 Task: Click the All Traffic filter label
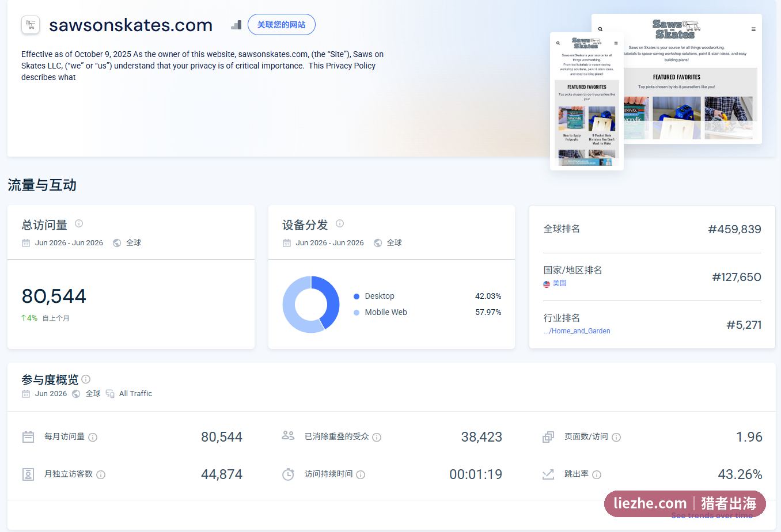click(135, 394)
